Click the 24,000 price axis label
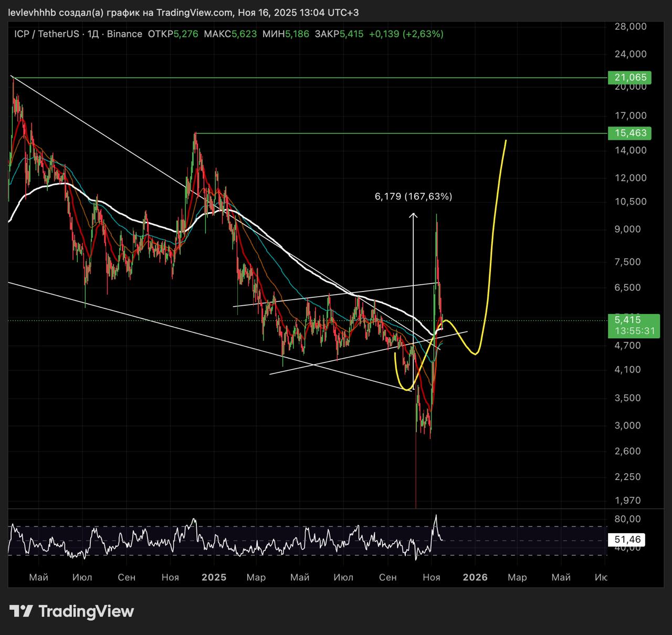Viewport: 672px width, 635px height. pos(630,54)
